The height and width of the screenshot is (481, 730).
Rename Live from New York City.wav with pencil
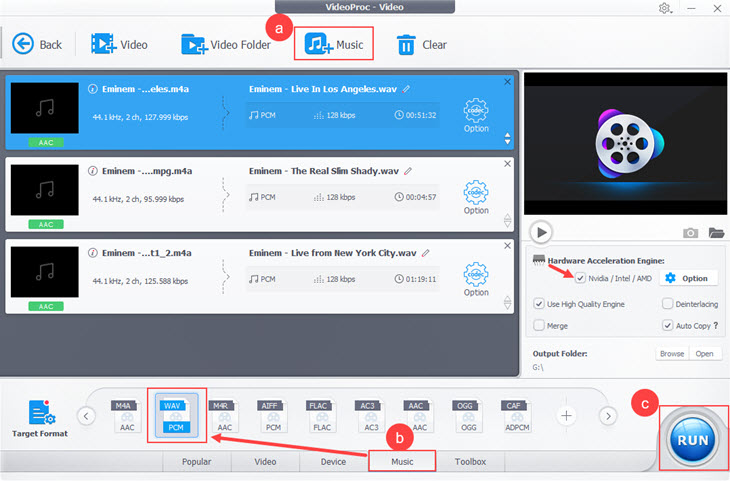click(426, 253)
